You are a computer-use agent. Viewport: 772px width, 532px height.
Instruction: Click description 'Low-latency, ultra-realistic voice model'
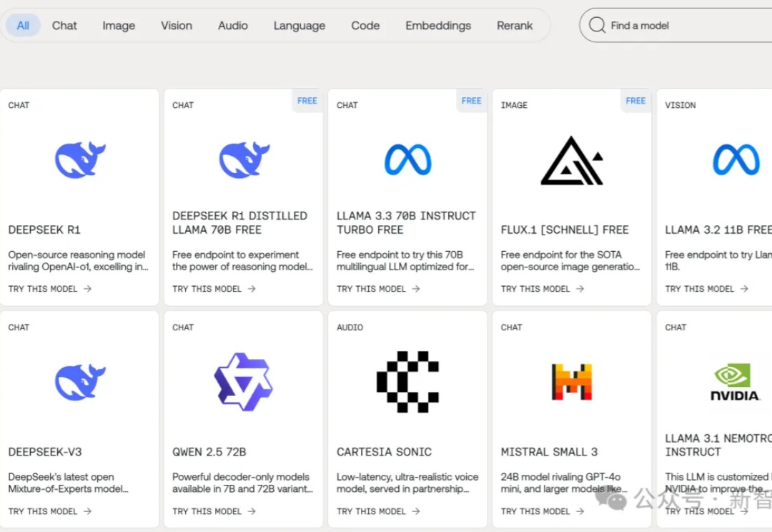tap(407, 483)
